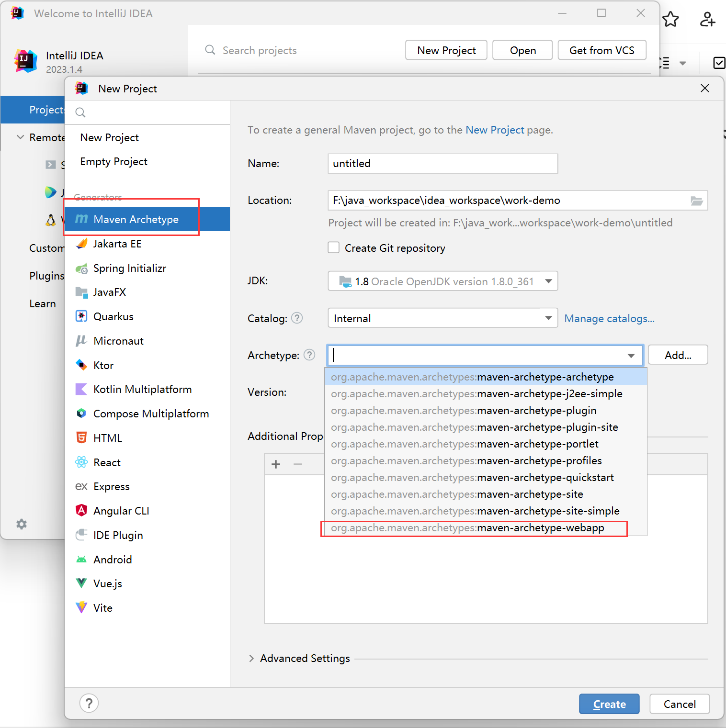This screenshot has height=728, width=726.
Task: Click the Compose Multiplatform icon
Action: (x=82, y=414)
